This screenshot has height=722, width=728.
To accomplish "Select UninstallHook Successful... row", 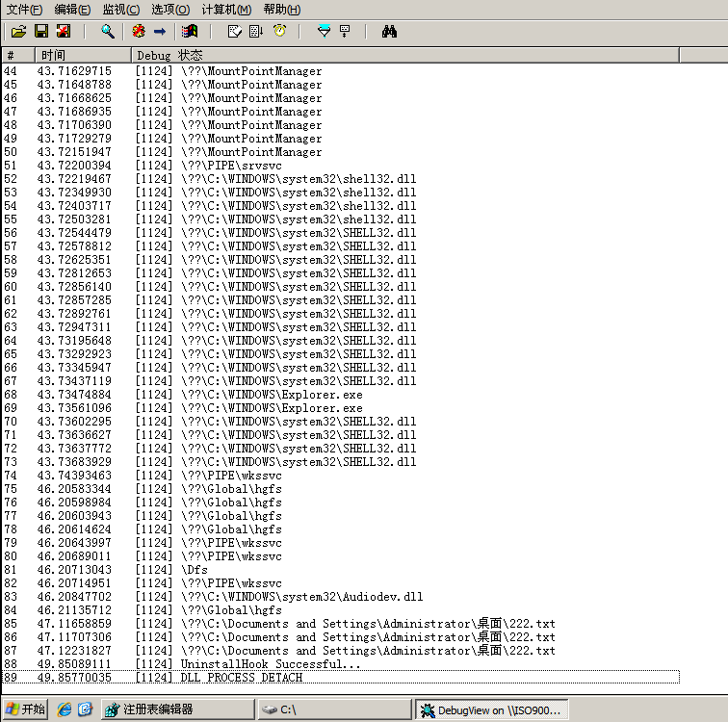I will 341,663.
